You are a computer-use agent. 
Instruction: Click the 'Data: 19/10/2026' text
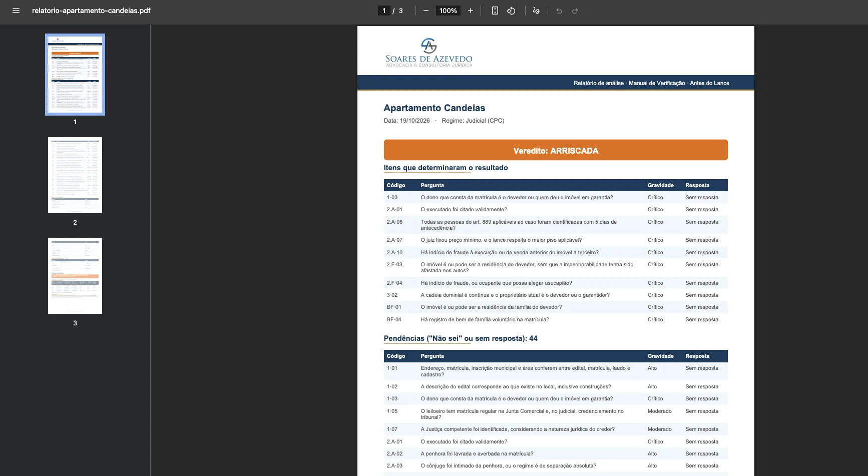point(406,121)
